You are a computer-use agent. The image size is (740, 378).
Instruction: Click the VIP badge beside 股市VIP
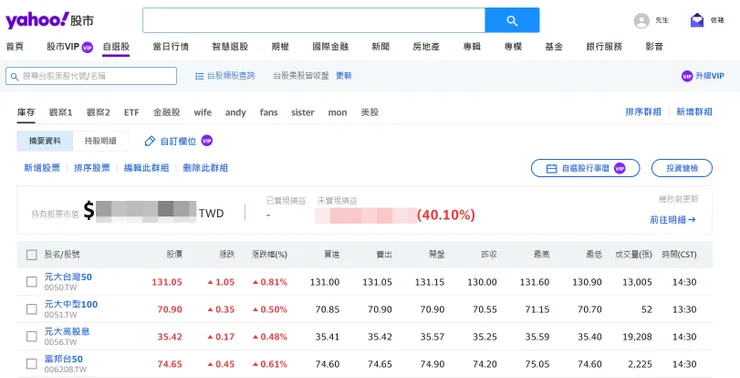(87, 47)
